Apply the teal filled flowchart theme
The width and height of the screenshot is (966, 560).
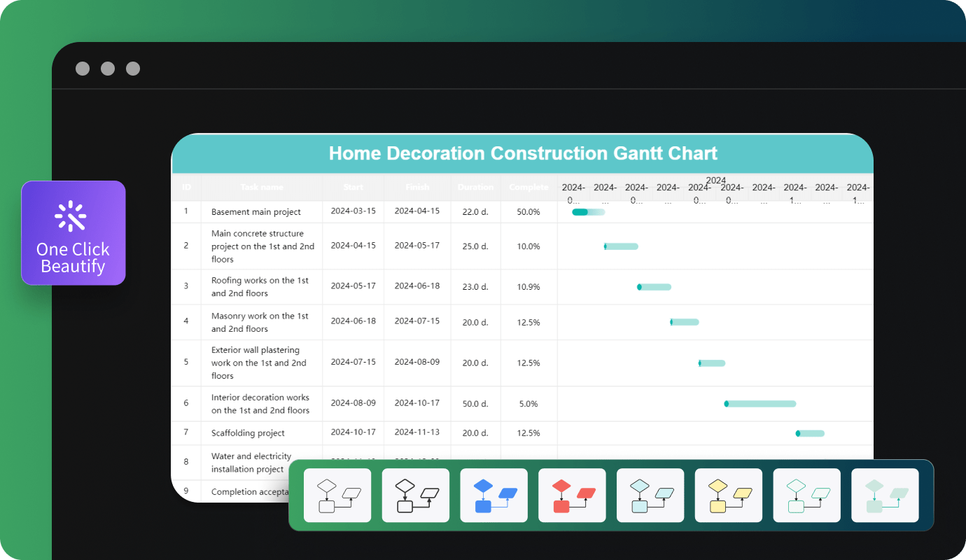(885, 495)
